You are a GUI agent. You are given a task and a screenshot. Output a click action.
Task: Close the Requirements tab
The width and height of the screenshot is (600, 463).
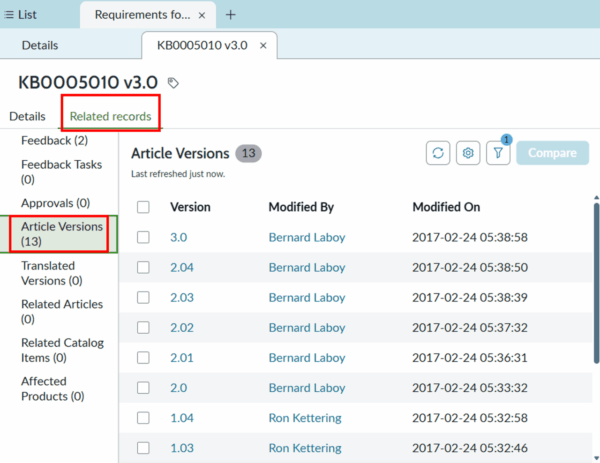[x=203, y=15]
